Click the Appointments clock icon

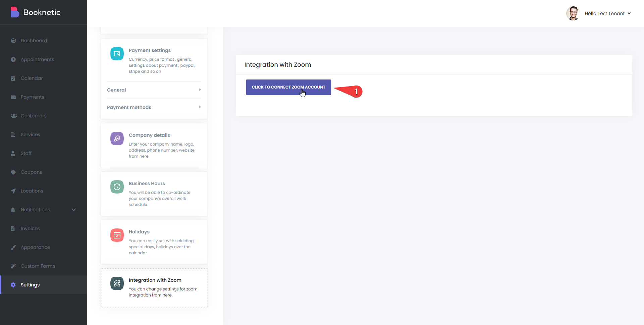tap(13, 59)
